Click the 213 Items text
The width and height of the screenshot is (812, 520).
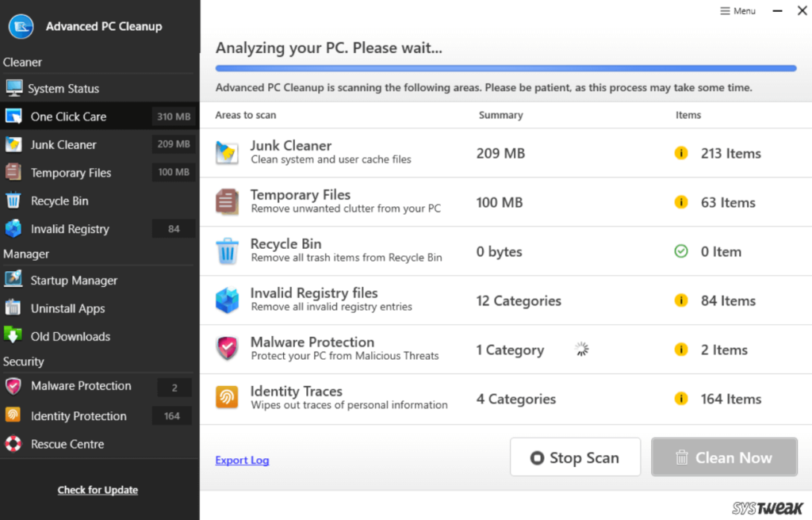tap(730, 153)
